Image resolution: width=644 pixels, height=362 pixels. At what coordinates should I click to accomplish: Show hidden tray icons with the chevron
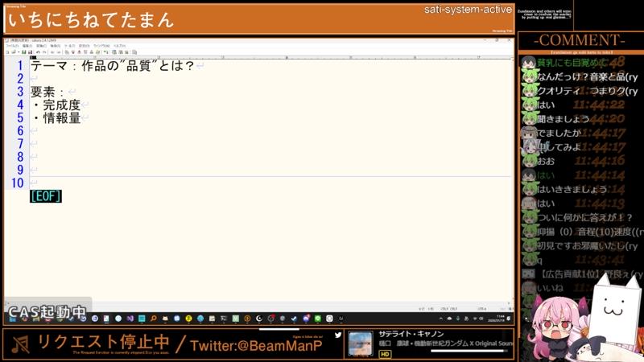(x=441, y=319)
